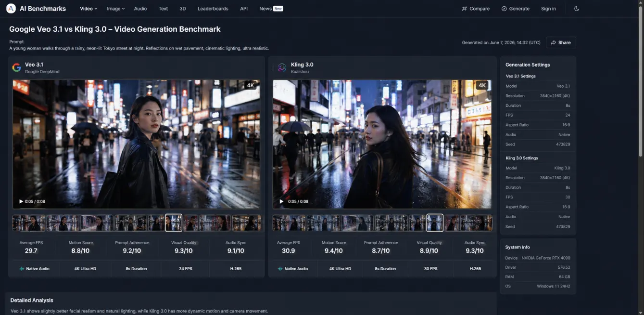Click the 24 FPS tag
Image resolution: width=644 pixels, height=315 pixels.
tap(186, 269)
